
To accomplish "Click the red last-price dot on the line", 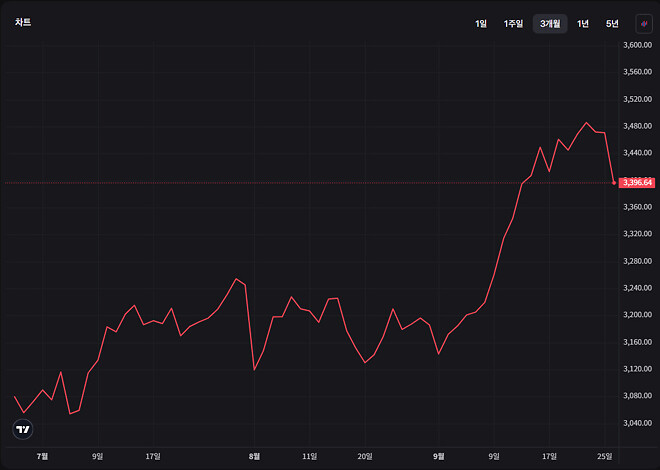I will [614, 183].
